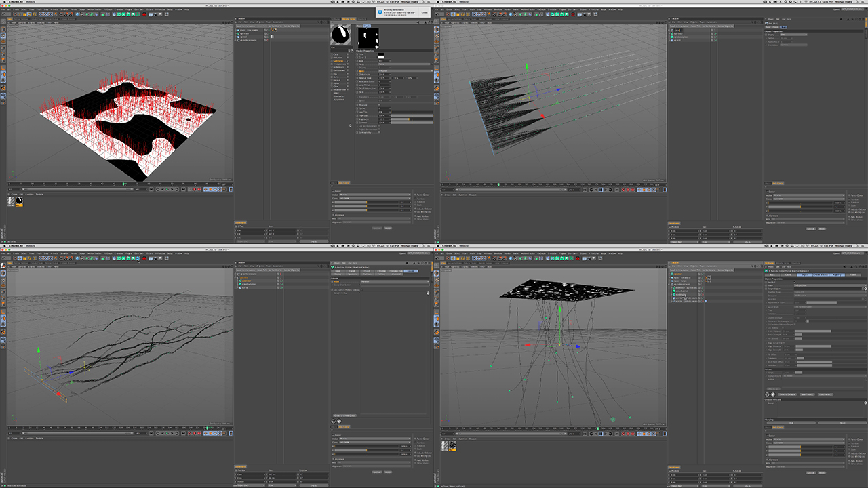
Task: Toggle the Glow channel checkbox
Action: pyautogui.click(x=347, y=87)
